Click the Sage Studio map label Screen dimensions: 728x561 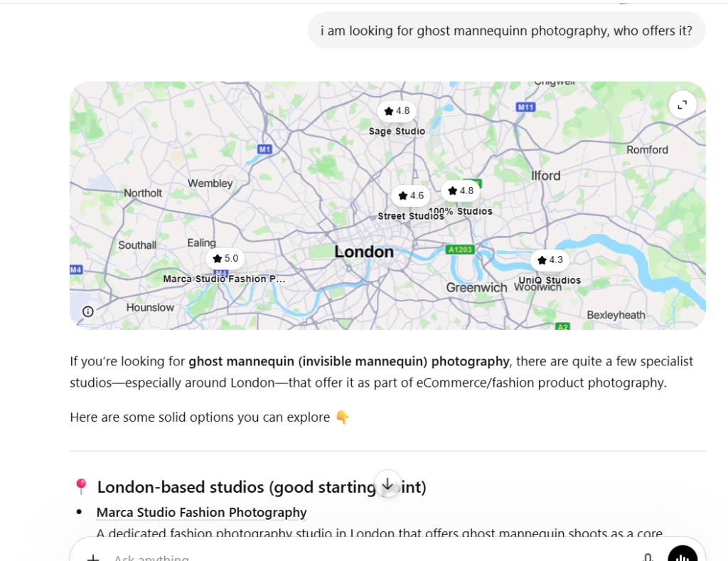pos(397,132)
